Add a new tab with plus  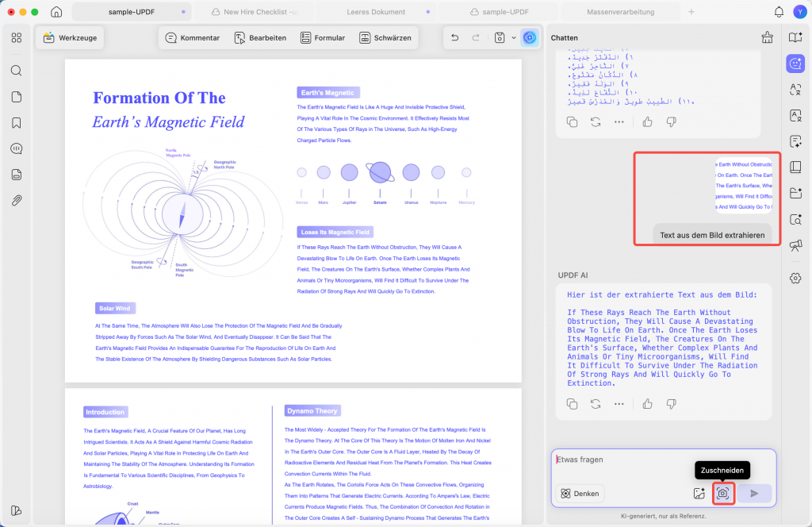tap(691, 11)
